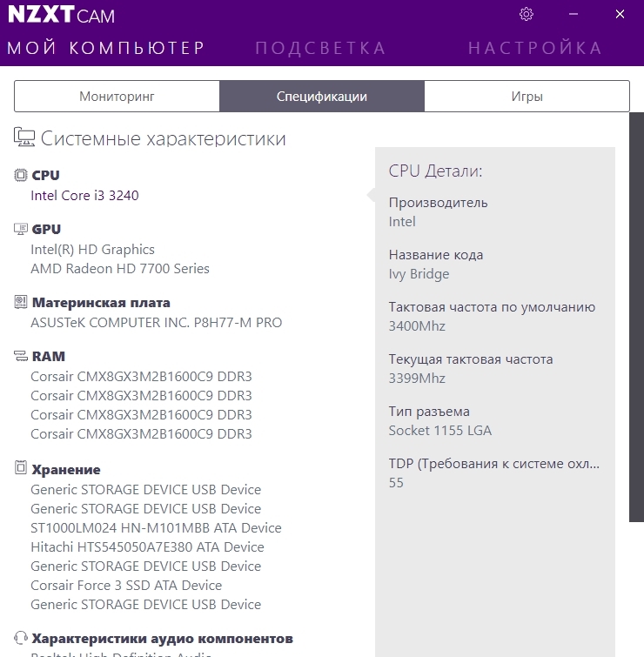Click the storage drive icon
644x657 pixels.
point(21,469)
